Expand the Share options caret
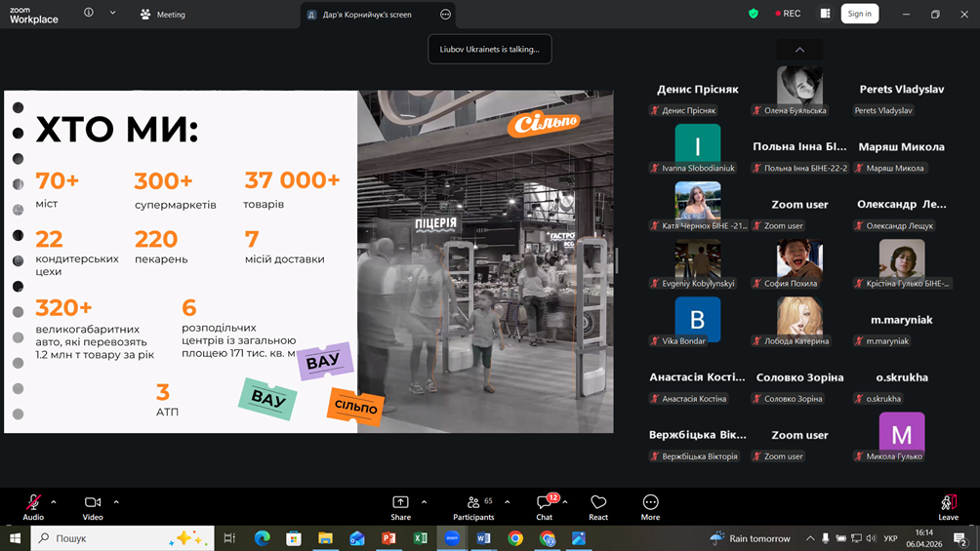980x551 pixels. pyautogui.click(x=424, y=502)
